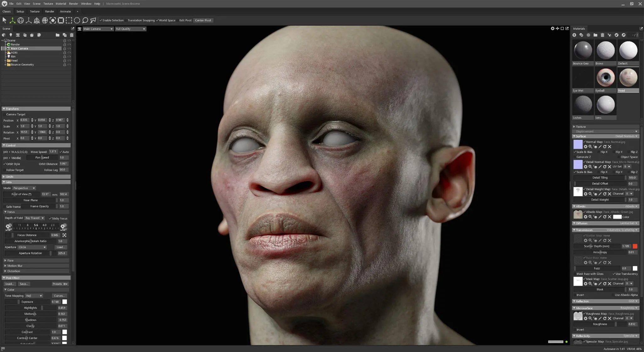Duplicate the selected material
Image resolution: width=644 pixels, height=352 pixels.
pyautogui.click(x=581, y=35)
